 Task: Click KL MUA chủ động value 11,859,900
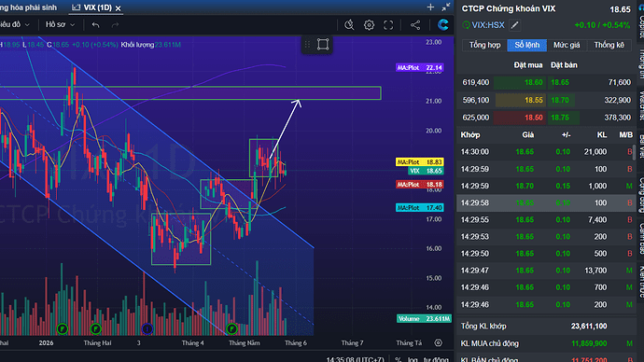pyautogui.click(x=589, y=343)
